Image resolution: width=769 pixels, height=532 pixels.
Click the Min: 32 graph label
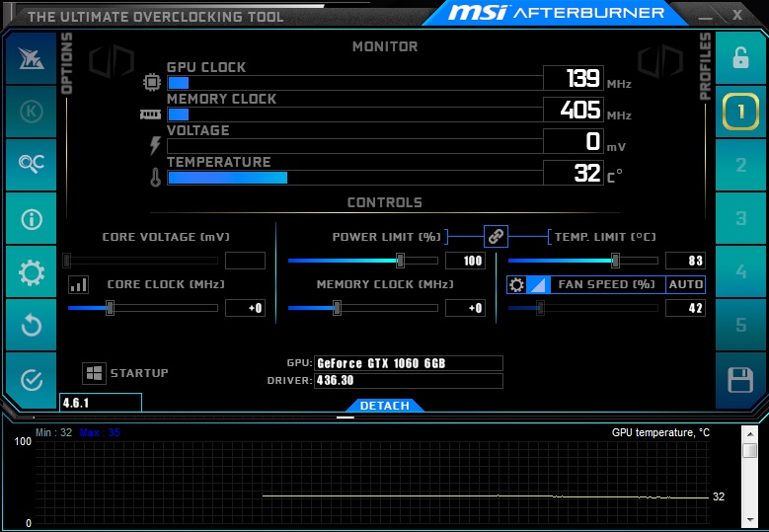53,432
